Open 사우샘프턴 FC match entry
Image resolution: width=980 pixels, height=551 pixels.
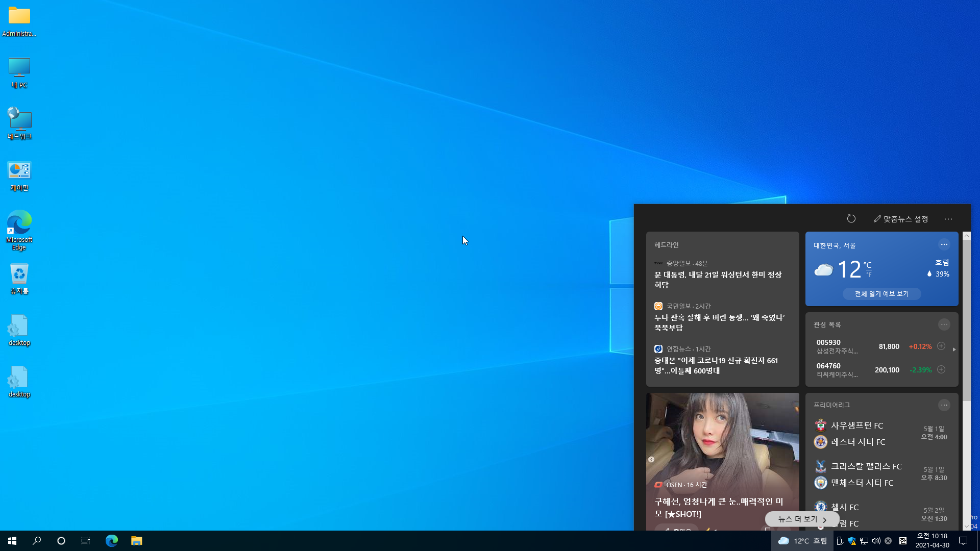pyautogui.click(x=857, y=425)
